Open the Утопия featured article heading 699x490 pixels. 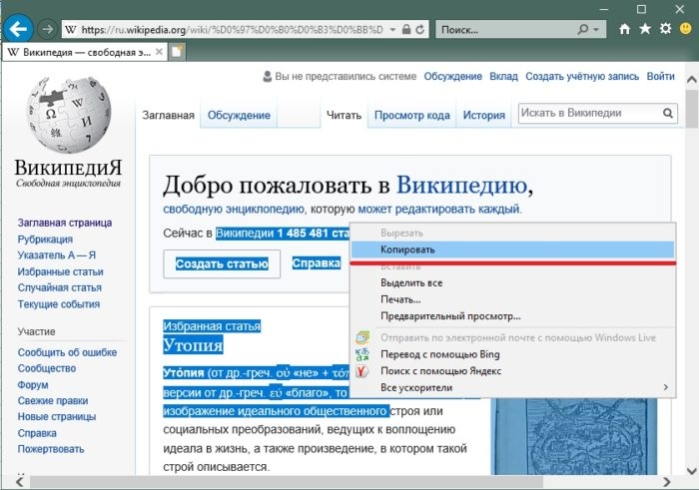click(x=193, y=345)
